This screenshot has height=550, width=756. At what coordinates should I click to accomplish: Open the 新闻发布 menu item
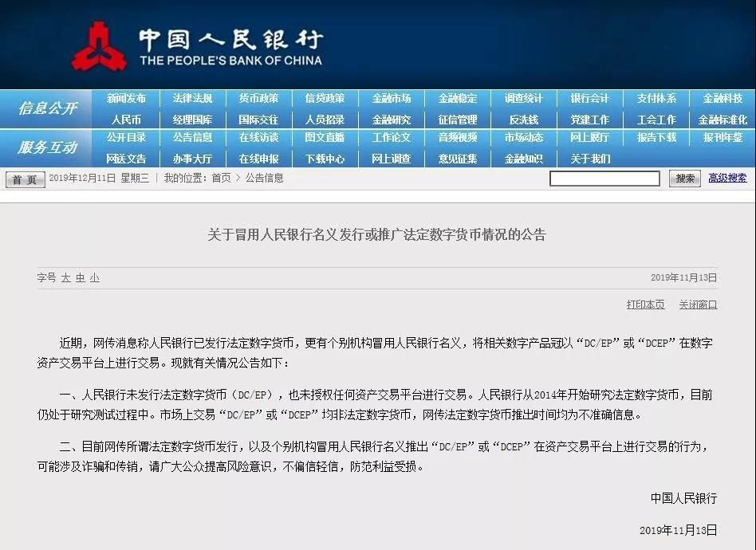[126, 98]
